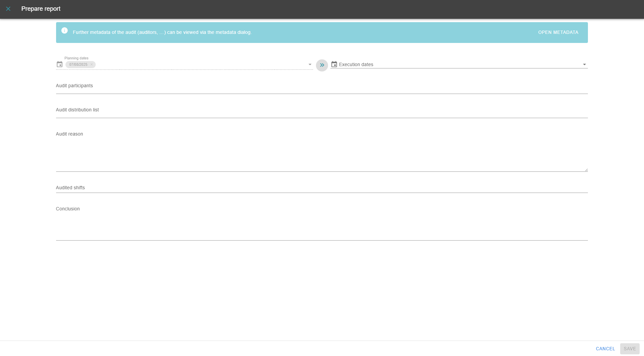This screenshot has width=644, height=356.
Task: Click the Planning dates calendar icon
Action: [x=59, y=64]
